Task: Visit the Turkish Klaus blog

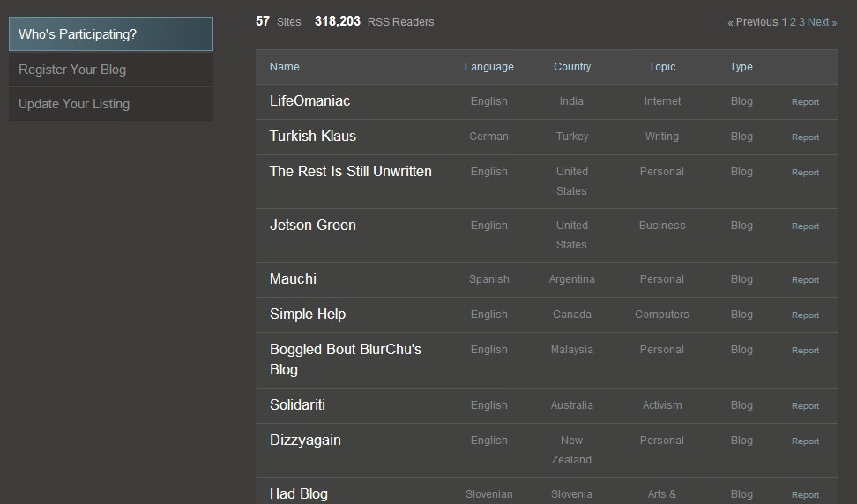Action: (x=312, y=137)
